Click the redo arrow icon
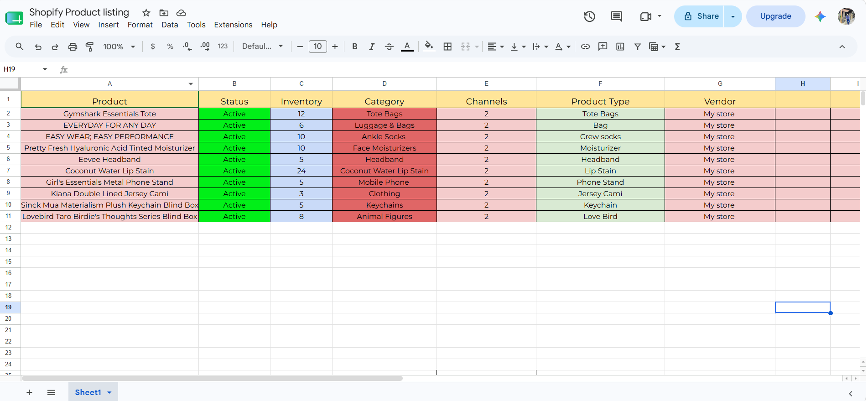The height and width of the screenshot is (401, 868). pos(55,47)
